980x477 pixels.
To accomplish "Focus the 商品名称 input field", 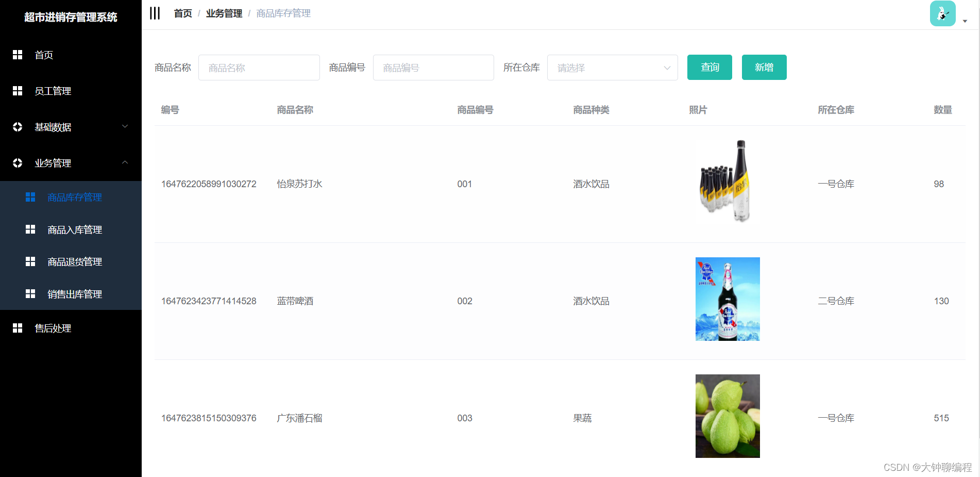I will point(259,68).
